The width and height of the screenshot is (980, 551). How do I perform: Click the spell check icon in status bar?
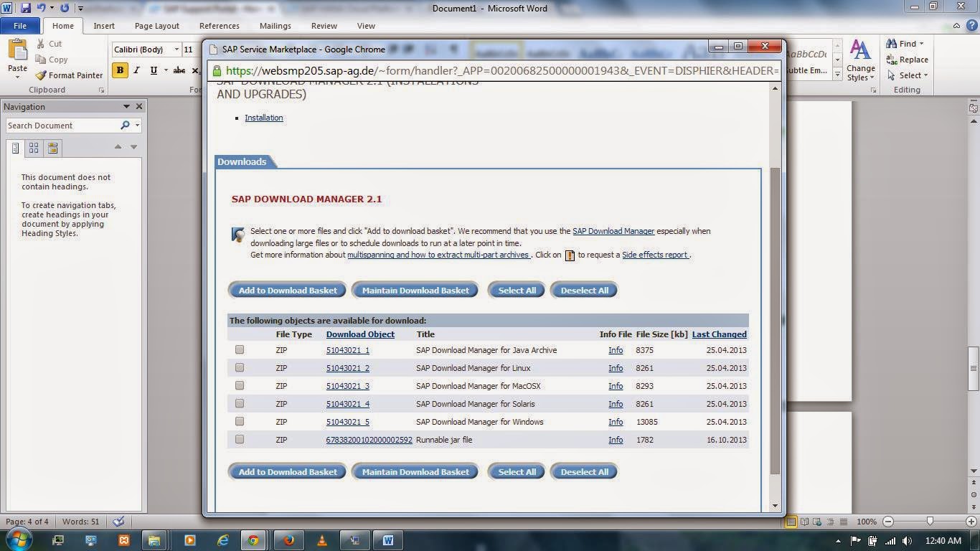click(118, 522)
